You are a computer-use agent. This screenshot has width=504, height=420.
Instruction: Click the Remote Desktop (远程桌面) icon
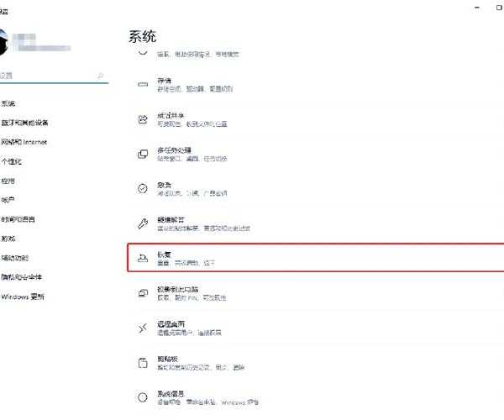(142, 327)
